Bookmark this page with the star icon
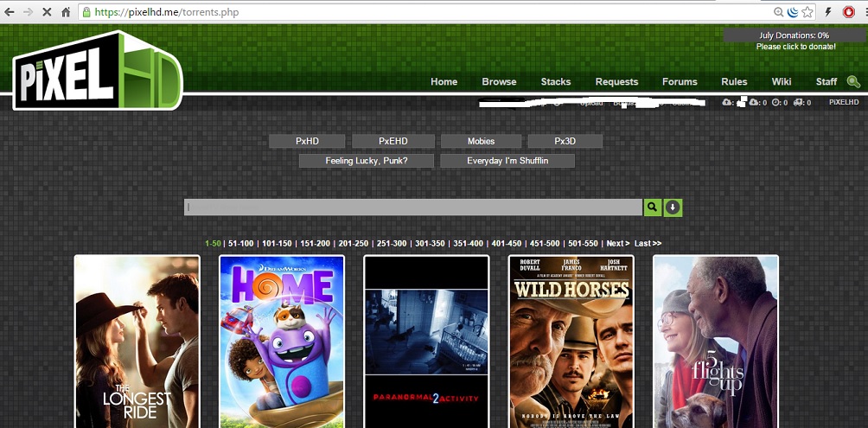This screenshot has height=428, width=868. pos(807,11)
